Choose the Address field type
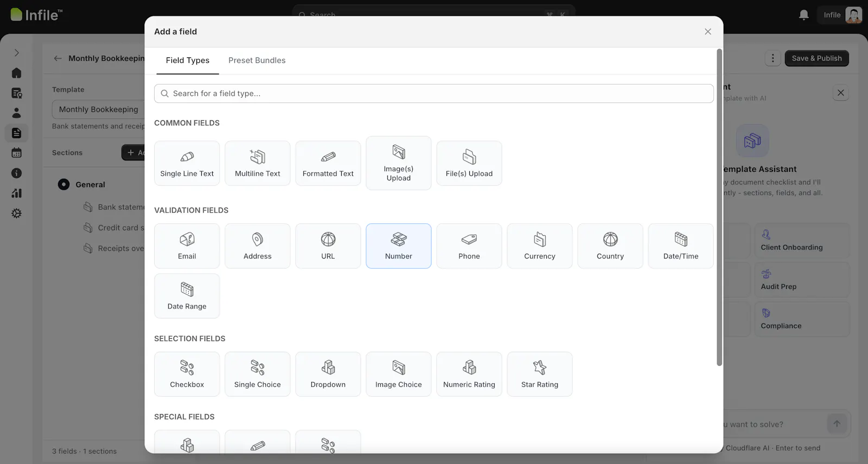Viewport: 868px width, 464px height. pos(257,246)
